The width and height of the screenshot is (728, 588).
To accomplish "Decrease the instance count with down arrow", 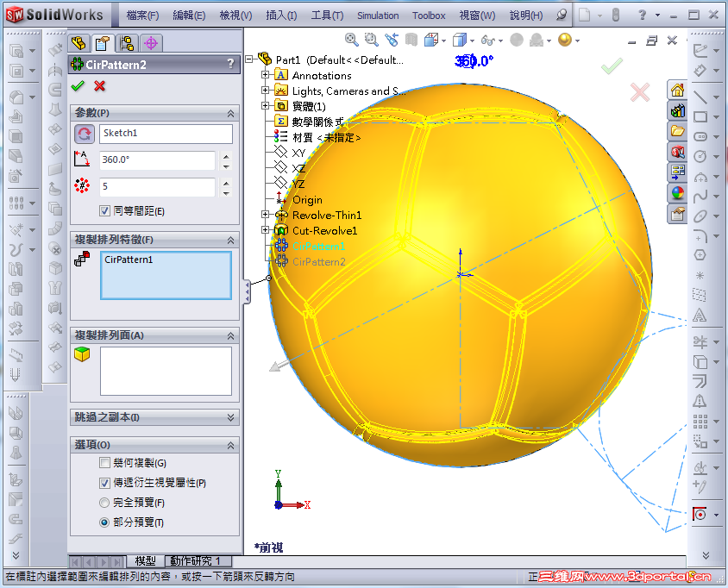I will [226, 193].
